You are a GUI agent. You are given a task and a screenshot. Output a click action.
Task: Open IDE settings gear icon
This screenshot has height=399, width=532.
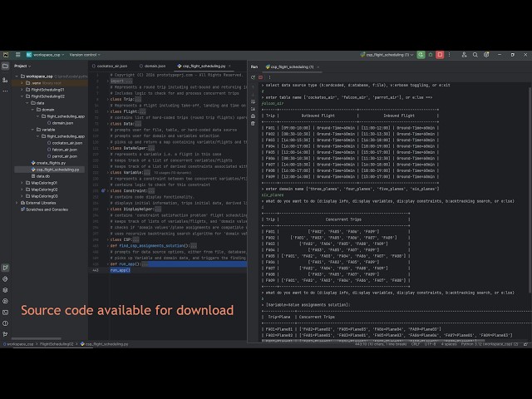tap(486, 55)
